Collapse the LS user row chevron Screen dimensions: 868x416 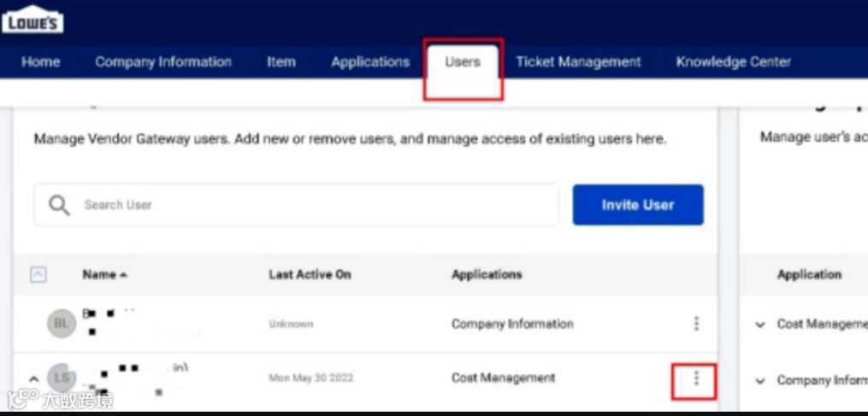coord(33,379)
